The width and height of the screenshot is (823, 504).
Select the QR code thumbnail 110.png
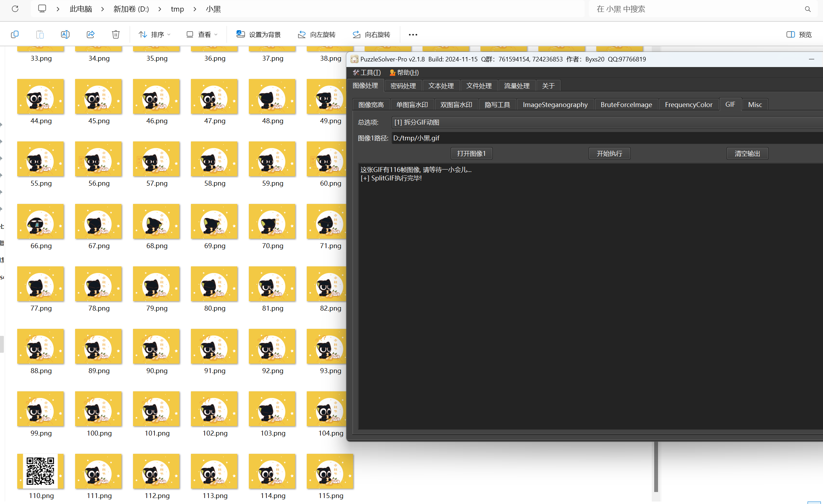pos(41,471)
